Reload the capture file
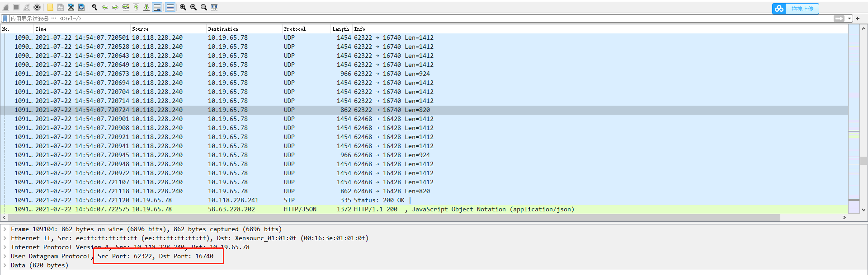 pos(81,7)
